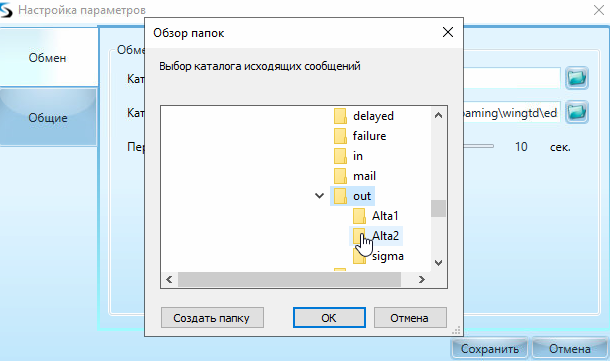Confirm folder selection with OK

point(329,318)
